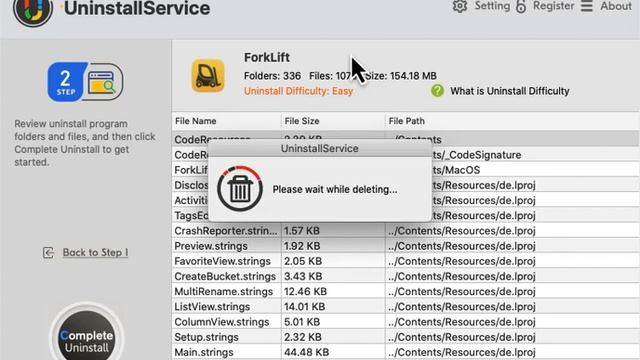The width and height of the screenshot is (640, 360).
Task: Click Folders: 336 count text
Action: tap(272, 76)
